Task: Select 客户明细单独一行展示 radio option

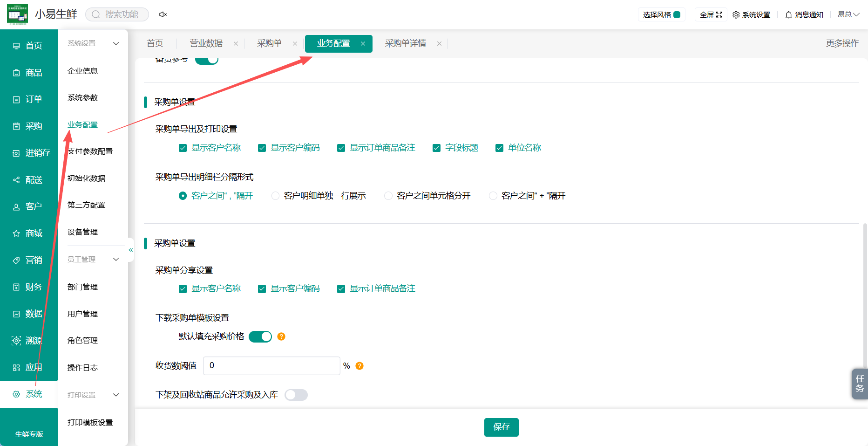Action: click(x=275, y=196)
